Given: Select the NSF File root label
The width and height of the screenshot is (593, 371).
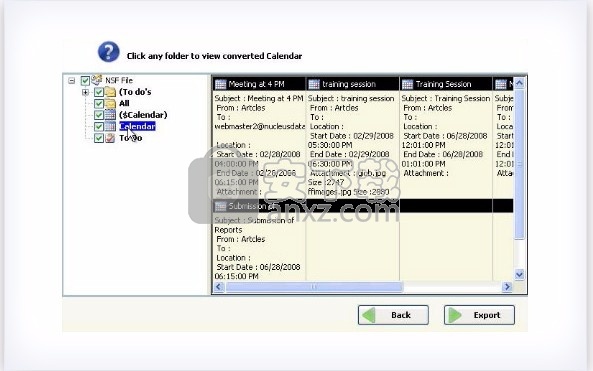Looking at the screenshot, I should pyautogui.click(x=119, y=81).
